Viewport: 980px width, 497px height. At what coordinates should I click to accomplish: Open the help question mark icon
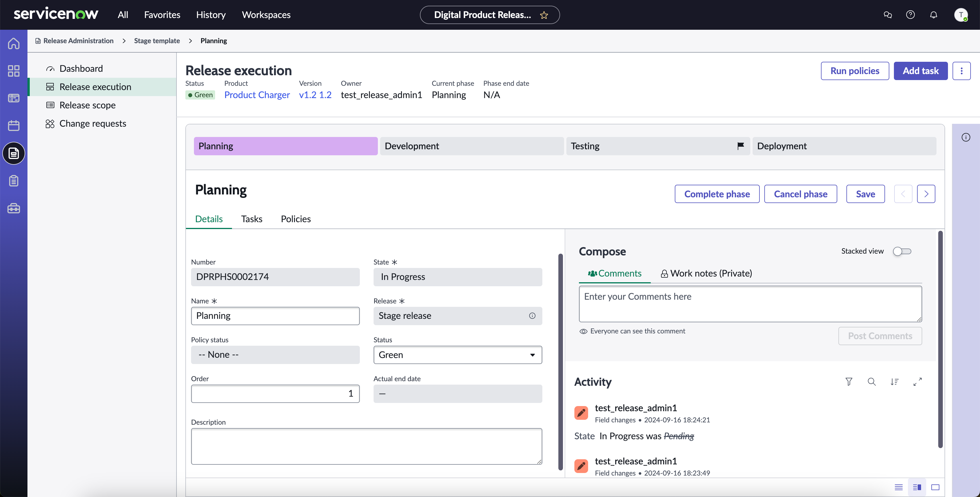coord(910,15)
